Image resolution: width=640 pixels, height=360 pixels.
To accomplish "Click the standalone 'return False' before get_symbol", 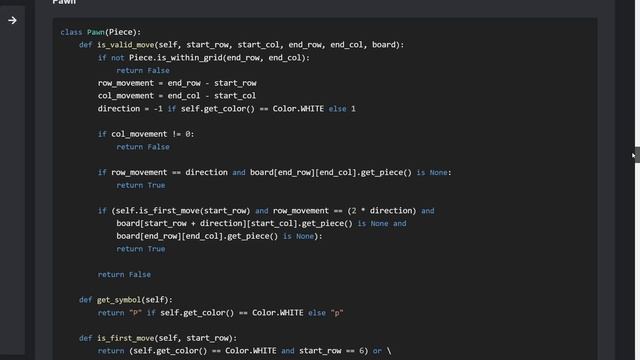I will (124, 274).
